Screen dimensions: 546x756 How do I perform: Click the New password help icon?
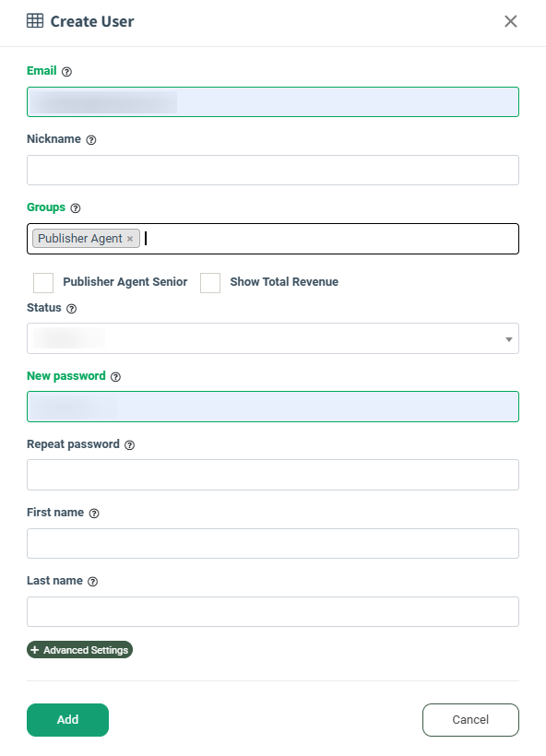116,377
